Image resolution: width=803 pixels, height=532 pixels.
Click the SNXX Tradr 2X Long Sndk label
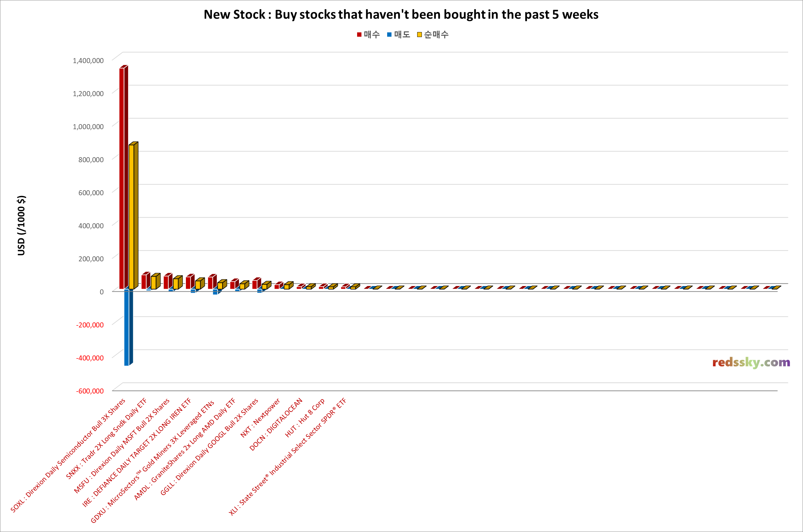106,438
